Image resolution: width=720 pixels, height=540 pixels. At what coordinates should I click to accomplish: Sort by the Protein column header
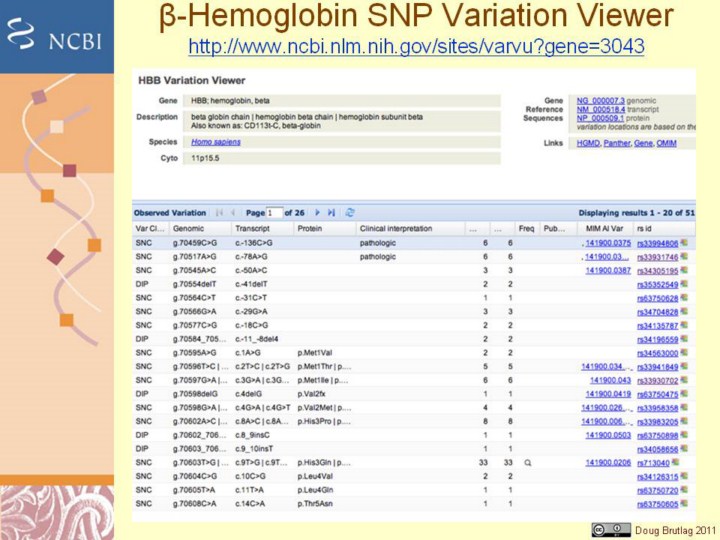310,229
